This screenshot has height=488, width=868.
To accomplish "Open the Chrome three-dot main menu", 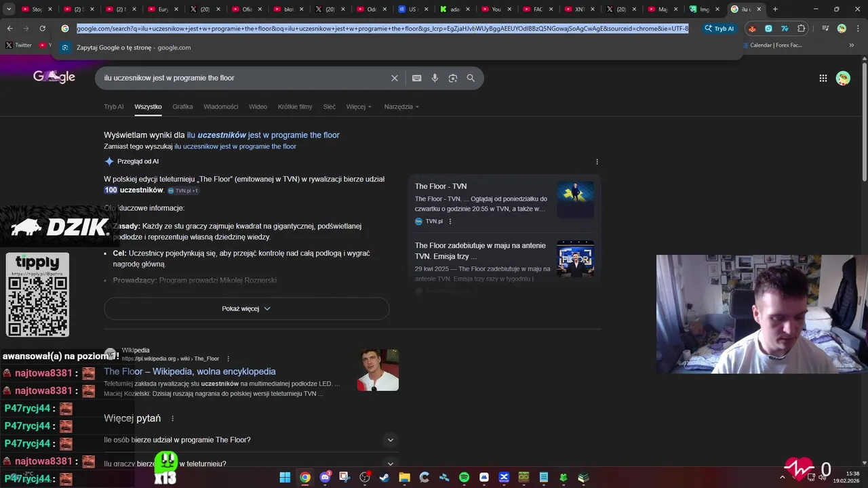I will (858, 28).
